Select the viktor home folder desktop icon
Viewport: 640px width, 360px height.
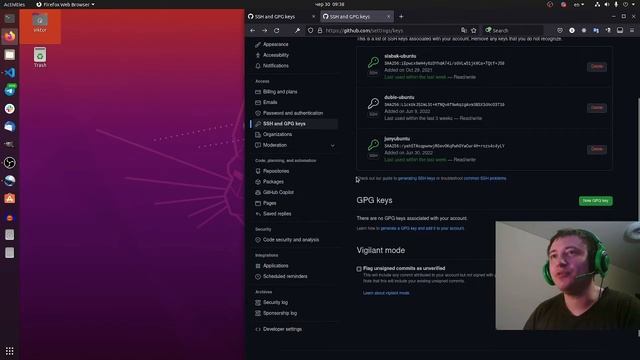point(40,23)
